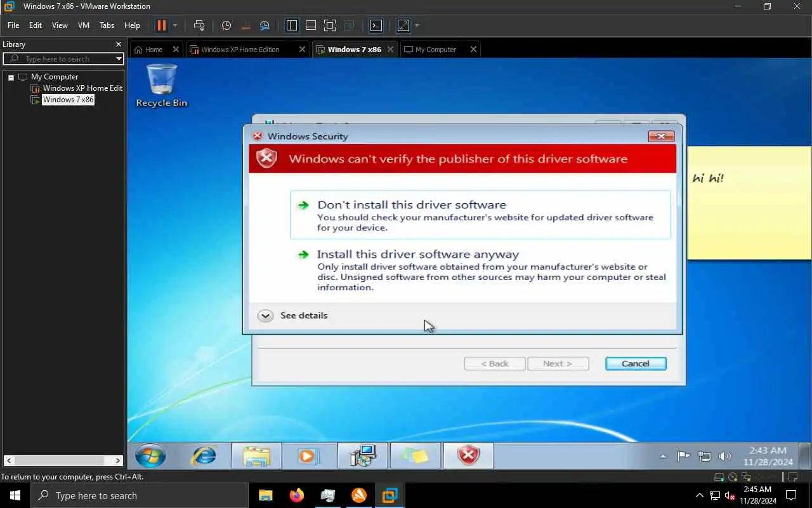Toggle the library sidebar view icon

pos(292,25)
